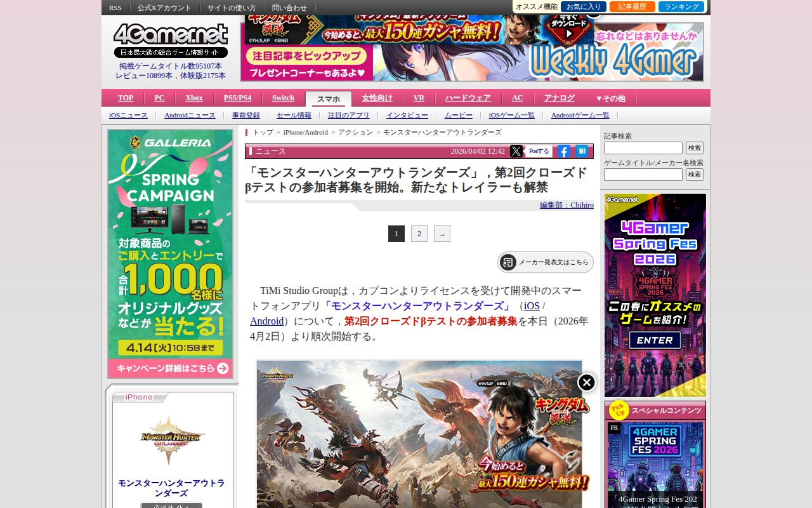Go to article page 2
This screenshot has width=812, height=508.
click(x=419, y=234)
